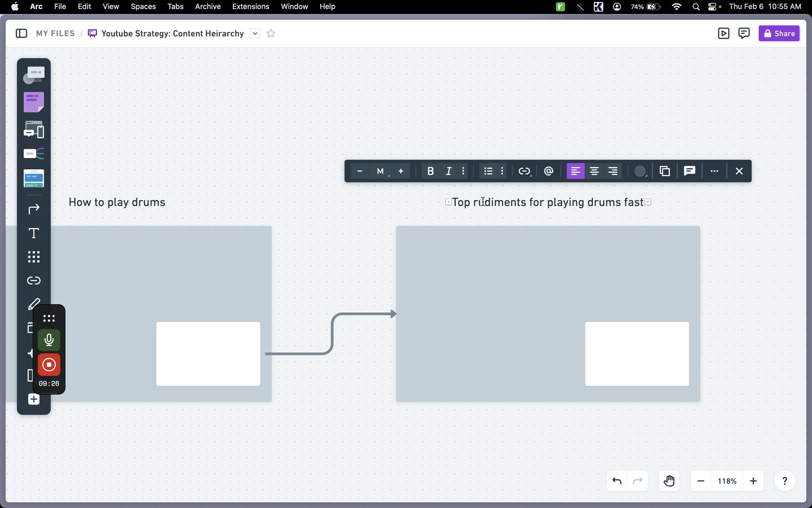The width and height of the screenshot is (812, 508).
Task: Click the Share button
Action: [x=779, y=34]
